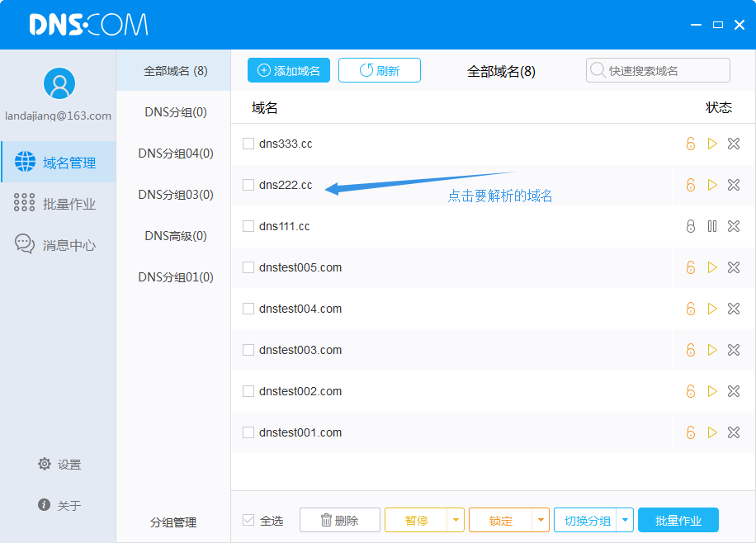This screenshot has height=543, width=756.
Task: Expand the Pause (暂停) dropdown arrow
Action: click(x=456, y=520)
